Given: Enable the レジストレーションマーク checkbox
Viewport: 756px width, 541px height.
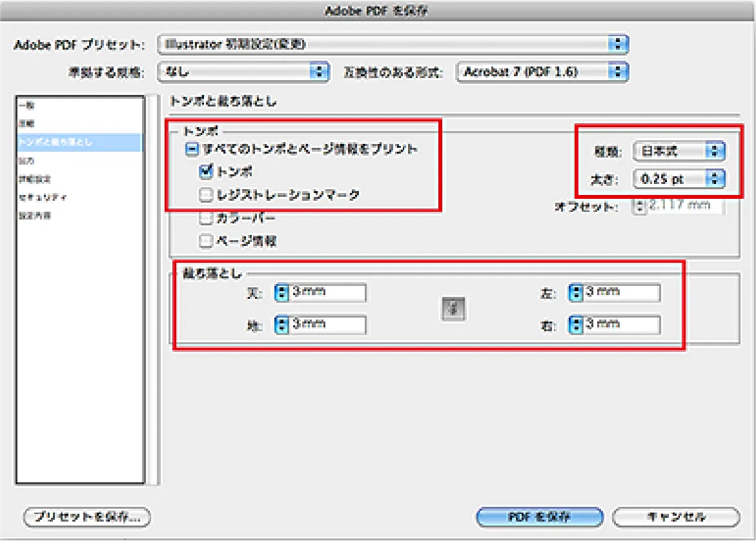Looking at the screenshot, I should (x=206, y=194).
